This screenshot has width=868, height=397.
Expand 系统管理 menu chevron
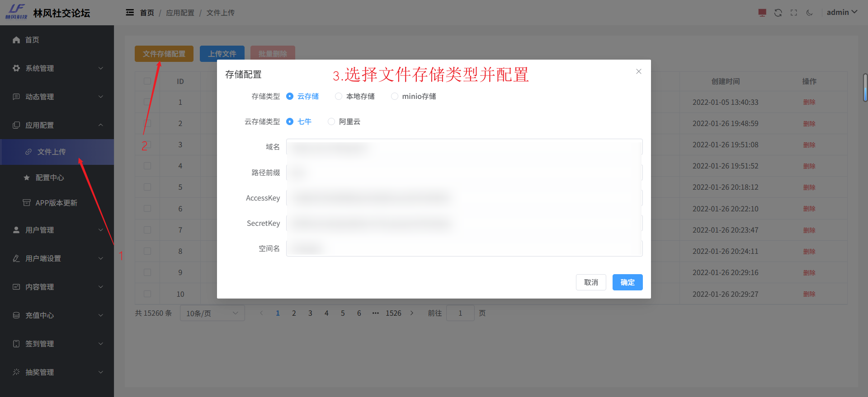[x=101, y=68]
